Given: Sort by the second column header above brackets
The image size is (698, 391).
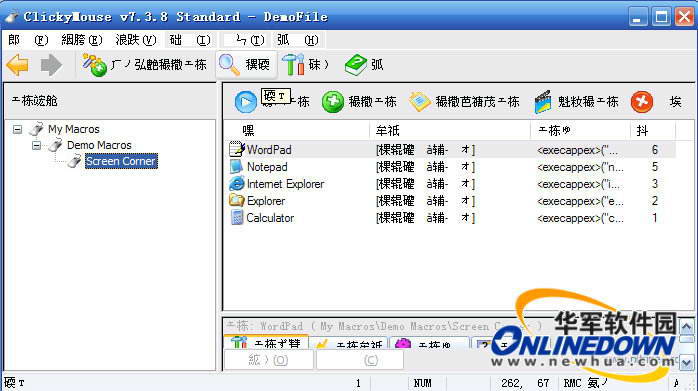Looking at the screenshot, I should click(x=450, y=130).
